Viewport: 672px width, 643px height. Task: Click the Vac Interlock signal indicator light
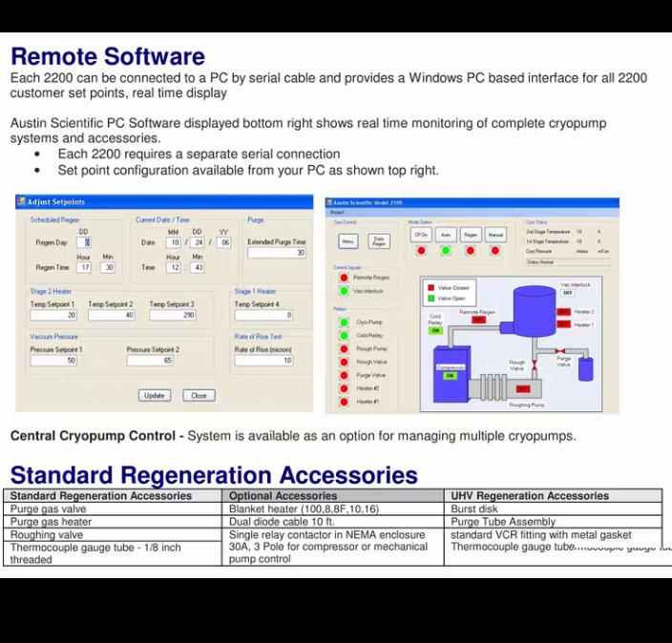(x=344, y=291)
